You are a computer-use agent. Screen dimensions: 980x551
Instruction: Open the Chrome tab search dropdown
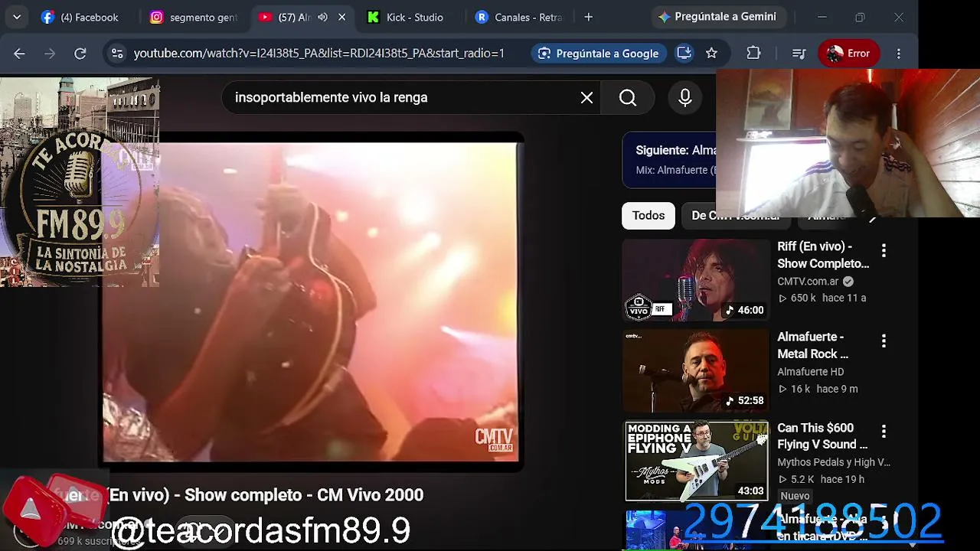pyautogui.click(x=17, y=17)
